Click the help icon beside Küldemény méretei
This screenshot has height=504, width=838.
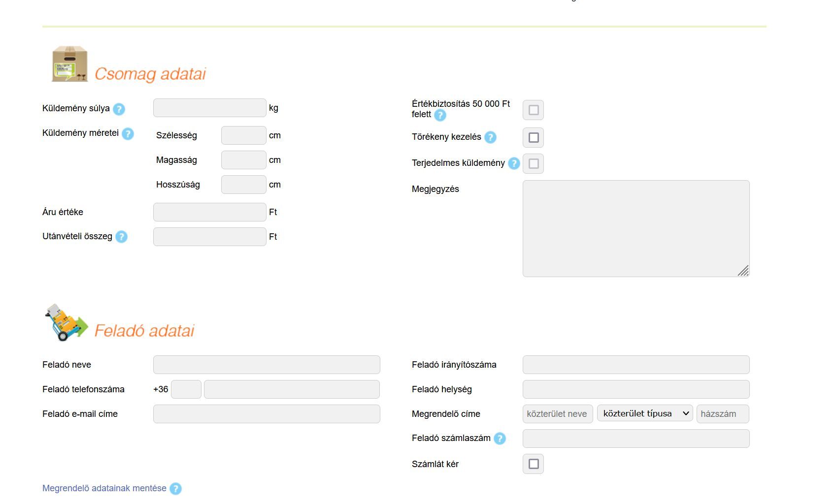tap(128, 134)
